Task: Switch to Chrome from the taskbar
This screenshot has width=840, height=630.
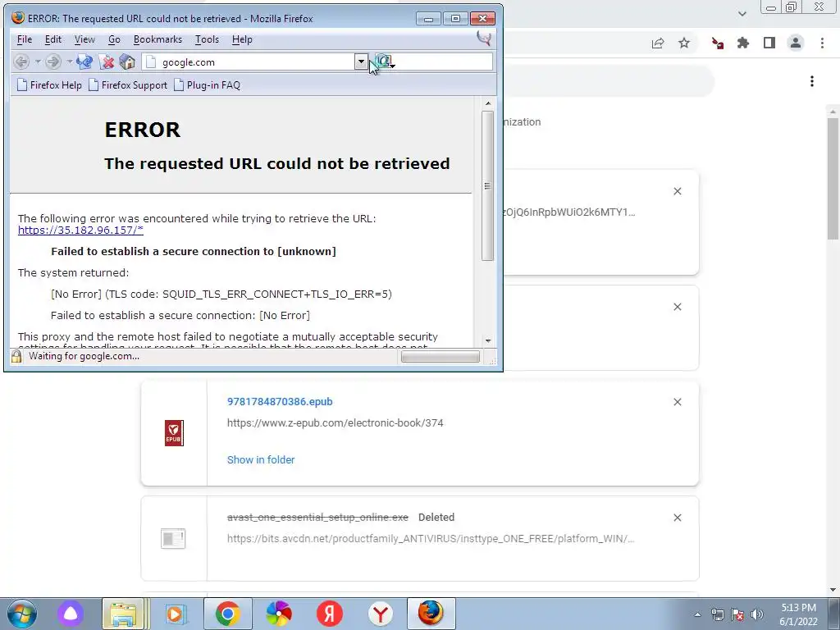Action: [228, 614]
